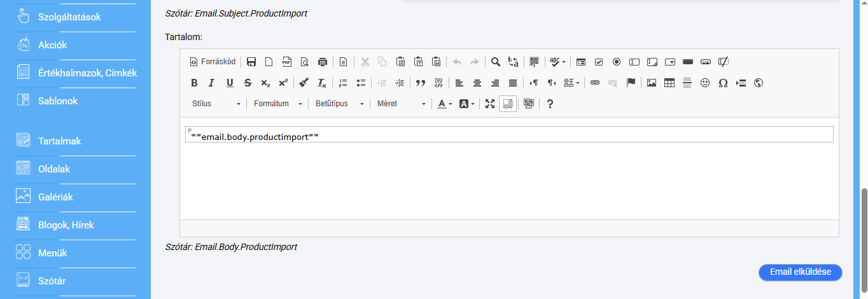Click the Forráskód source view button
This screenshot has width=868, height=299.
coord(213,62)
